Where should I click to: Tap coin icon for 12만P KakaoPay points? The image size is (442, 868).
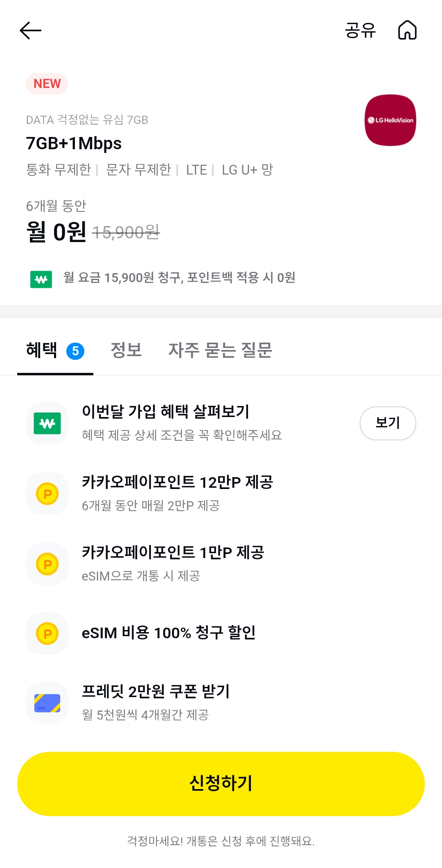(x=47, y=493)
